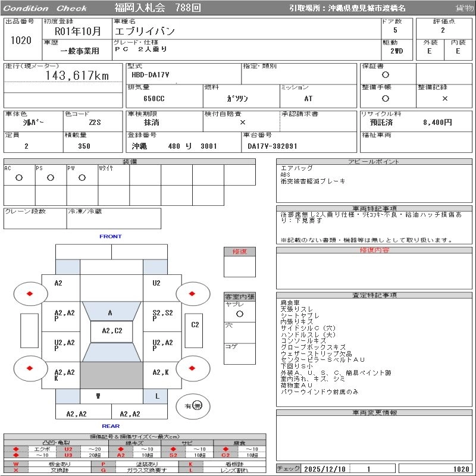The width and height of the screenshot is (476, 476).
Task: Select the circle mark under AC equipment
Action: 19,177
